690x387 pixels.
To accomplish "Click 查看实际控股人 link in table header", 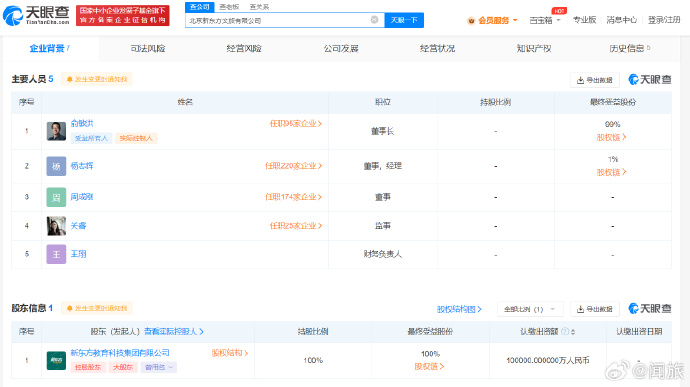I will point(174,332).
